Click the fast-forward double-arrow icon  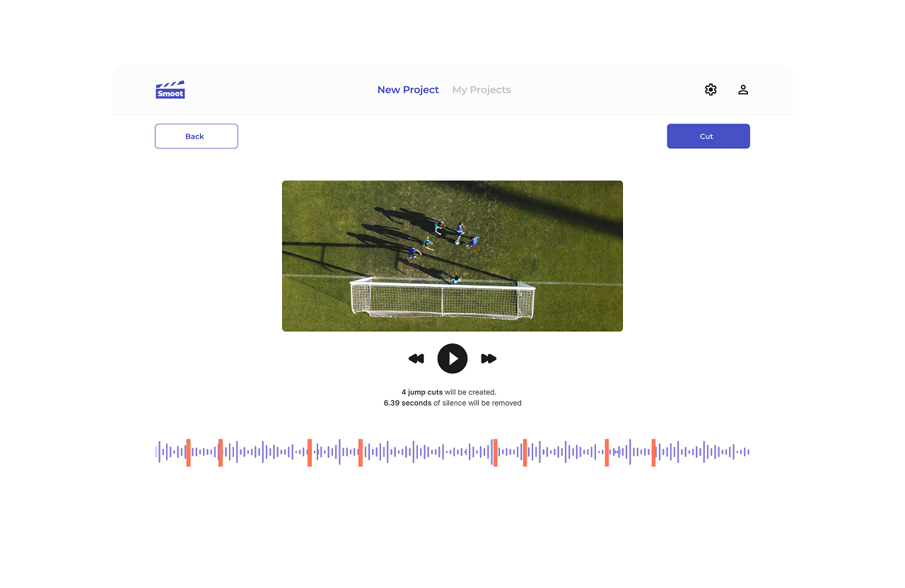(489, 359)
